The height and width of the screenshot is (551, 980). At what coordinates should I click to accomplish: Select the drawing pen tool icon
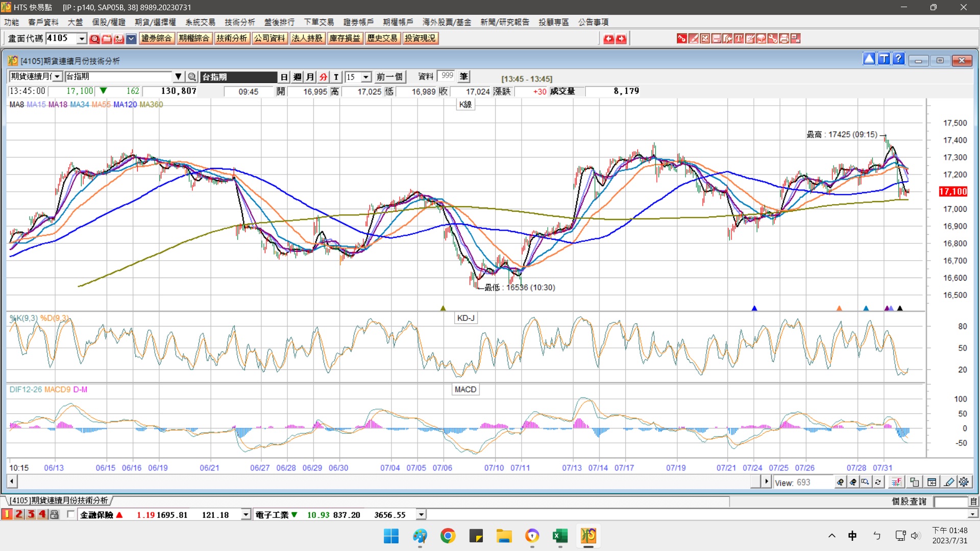949,482
